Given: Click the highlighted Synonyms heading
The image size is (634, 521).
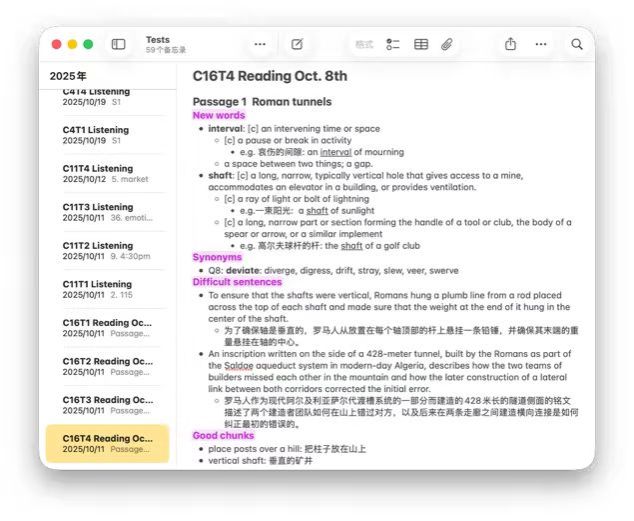Looking at the screenshot, I should [x=217, y=257].
